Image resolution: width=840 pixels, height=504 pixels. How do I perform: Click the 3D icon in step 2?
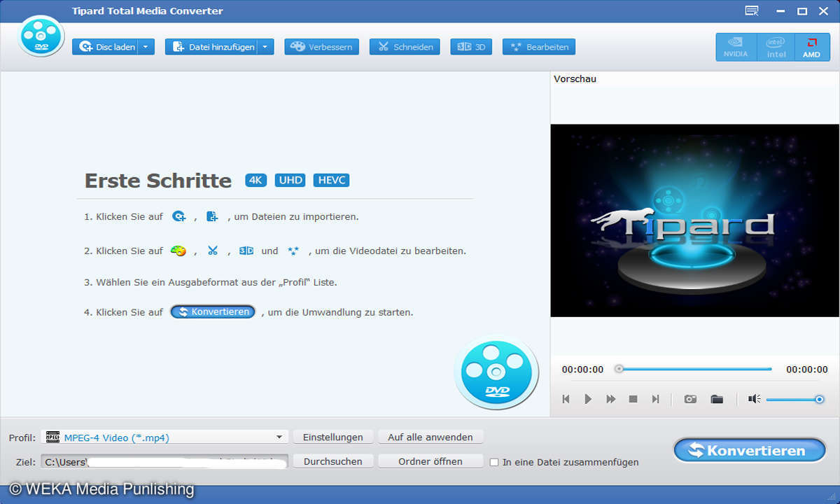click(246, 251)
